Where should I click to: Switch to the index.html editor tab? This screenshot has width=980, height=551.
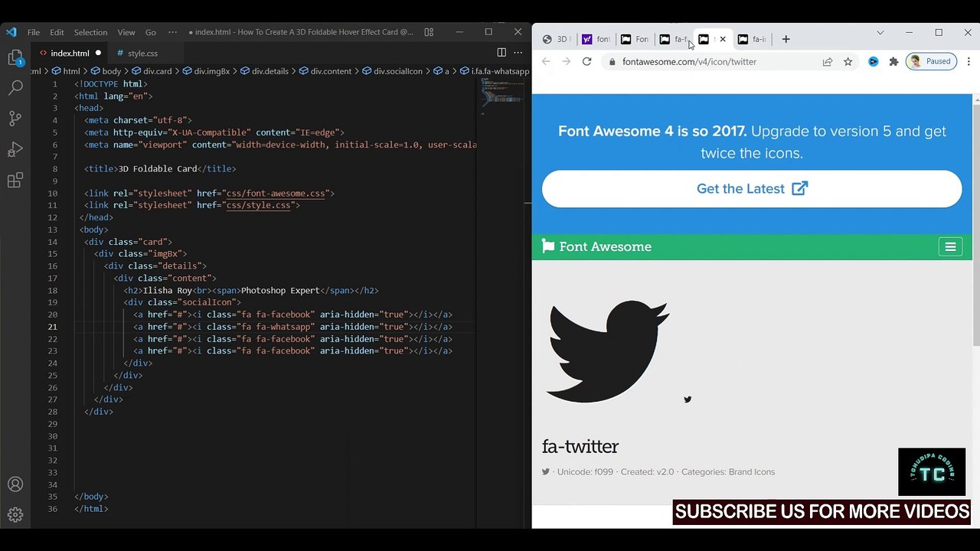70,53
